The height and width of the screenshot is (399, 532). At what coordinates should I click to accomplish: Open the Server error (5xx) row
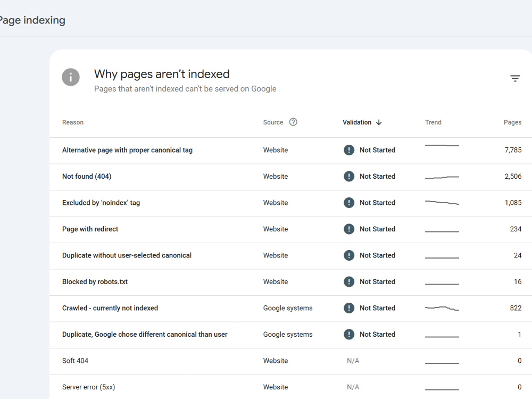click(x=291, y=387)
